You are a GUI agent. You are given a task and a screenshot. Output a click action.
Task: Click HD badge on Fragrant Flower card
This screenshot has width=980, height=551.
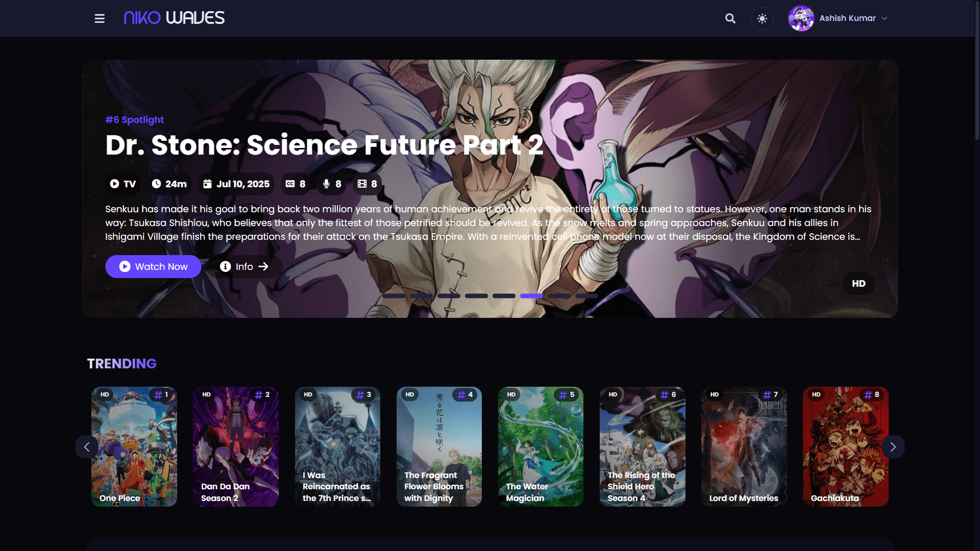pyautogui.click(x=409, y=394)
